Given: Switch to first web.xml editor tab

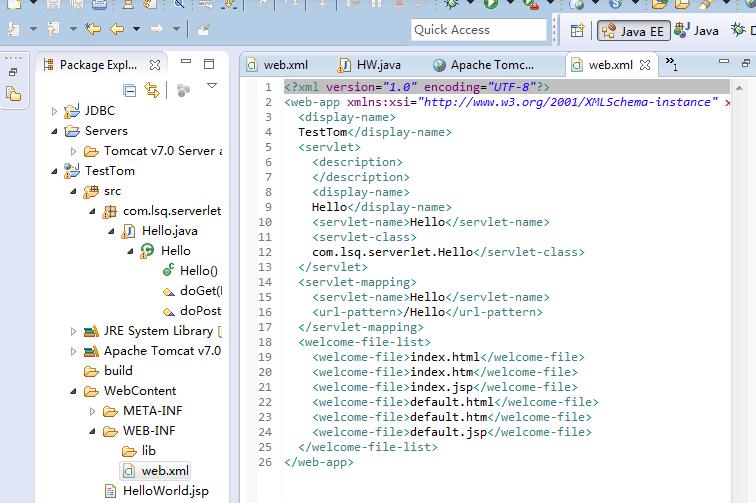Looking at the screenshot, I should tap(277, 65).
